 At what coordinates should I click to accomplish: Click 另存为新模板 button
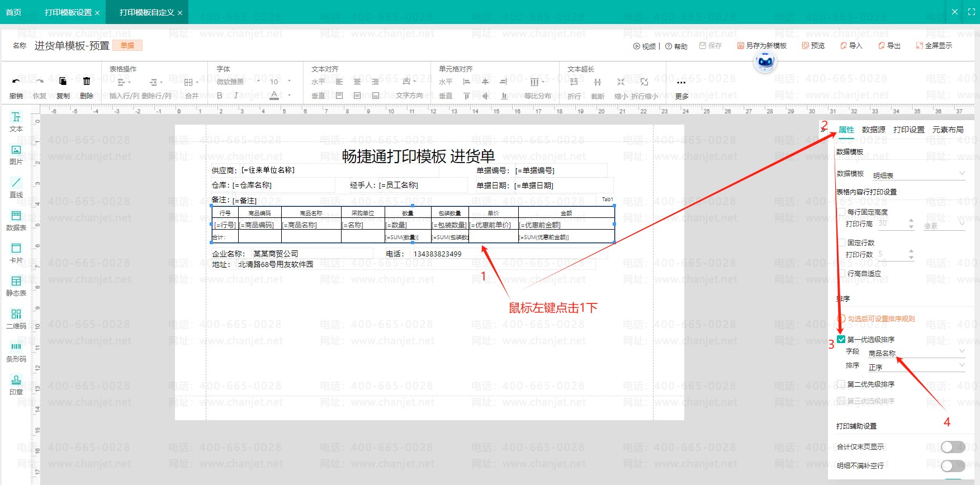[762, 46]
